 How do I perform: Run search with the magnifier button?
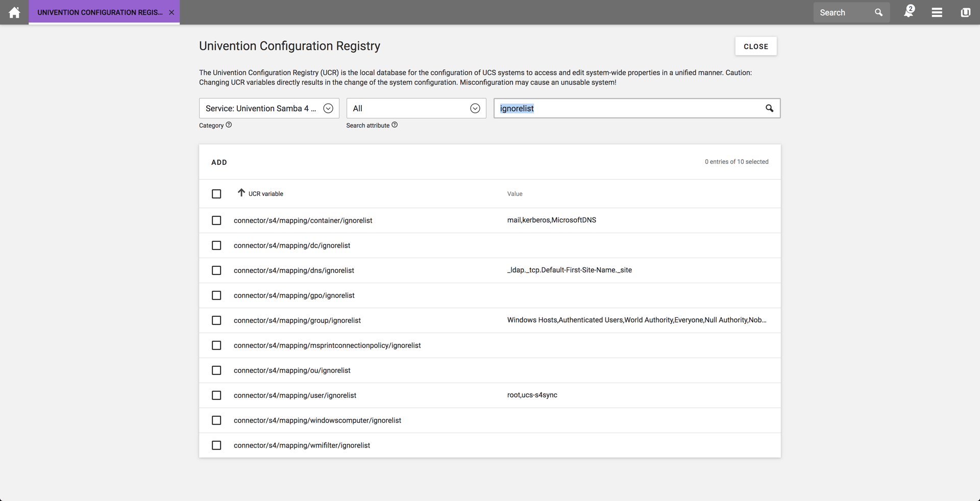coord(769,108)
